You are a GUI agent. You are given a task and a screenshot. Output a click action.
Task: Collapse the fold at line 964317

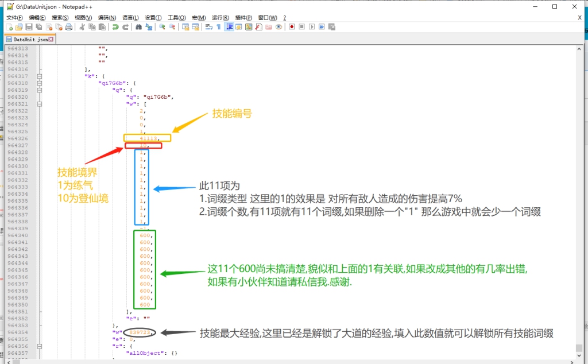coord(40,76)
